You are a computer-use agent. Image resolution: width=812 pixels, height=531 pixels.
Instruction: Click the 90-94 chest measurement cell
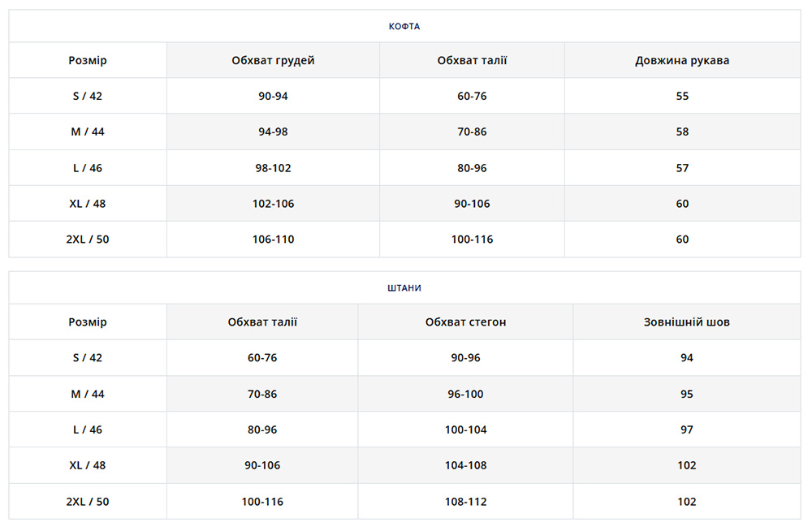pos(273,97)
